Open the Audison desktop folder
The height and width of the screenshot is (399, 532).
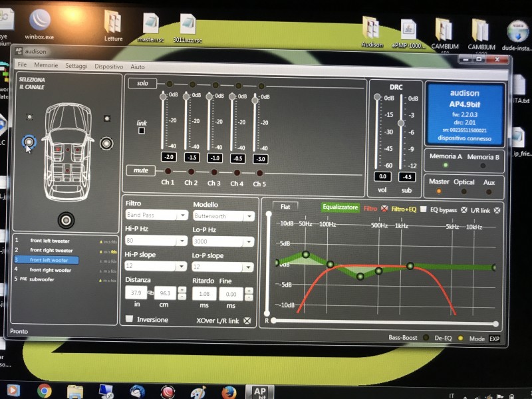pos(372,31)
